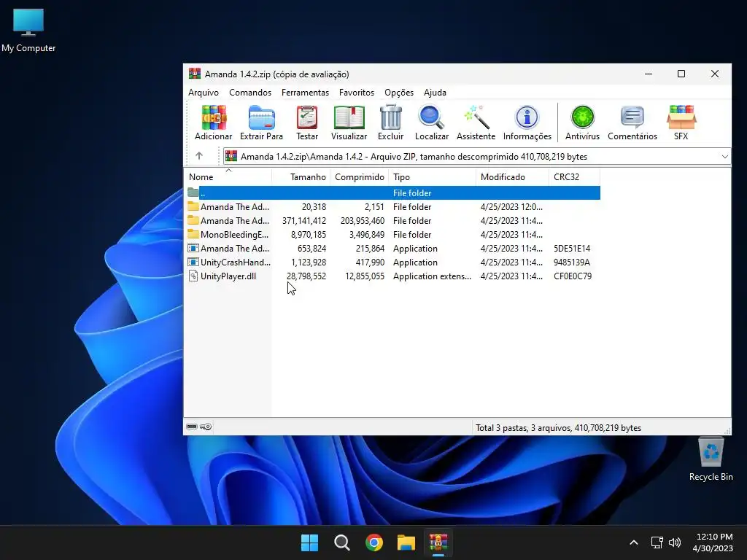Click the Extrair Para toolbar icon
The width and height of the screenshot is (747, 560).
coord(261,122)
